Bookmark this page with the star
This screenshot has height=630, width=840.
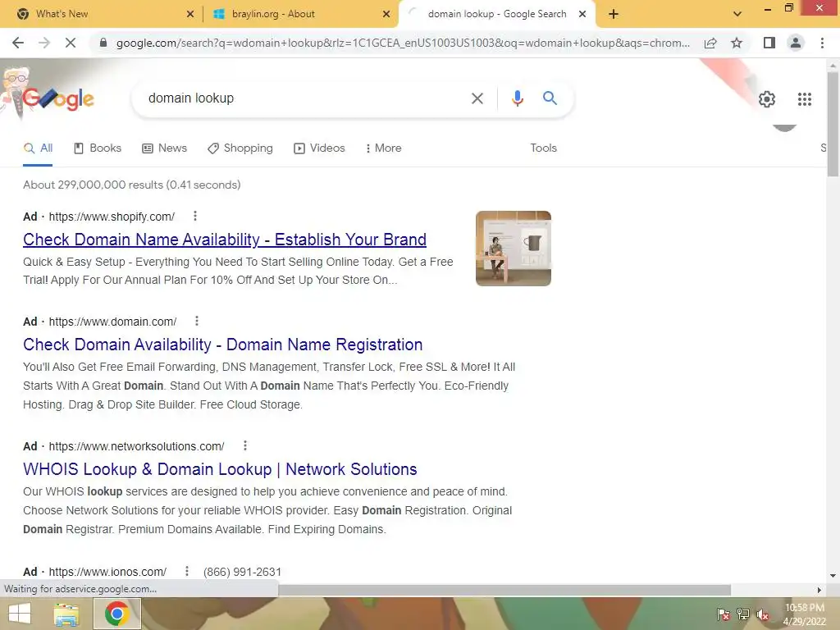point(737,43)
